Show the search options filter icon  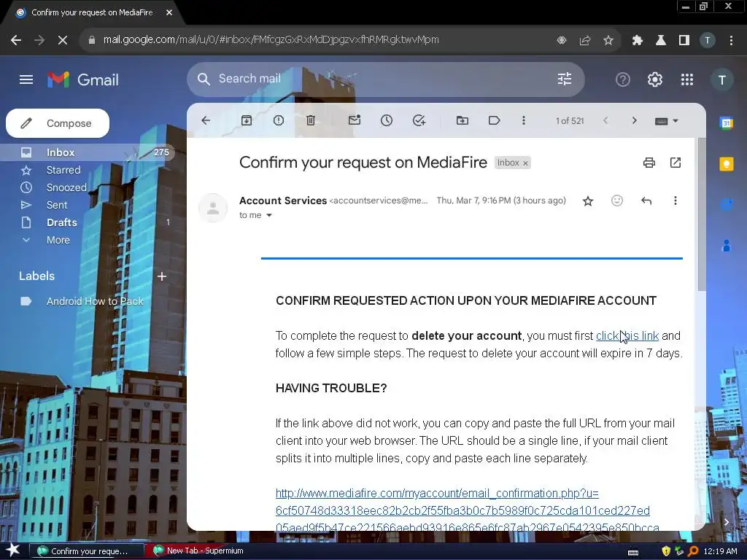coord(565,79)
